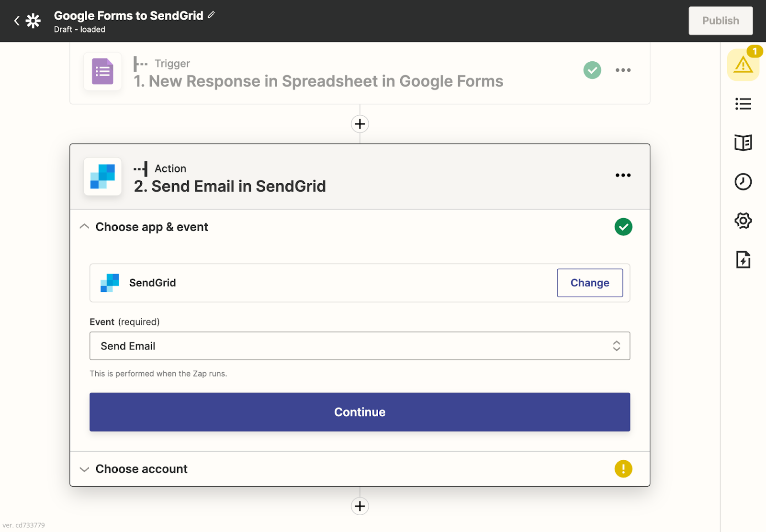
Task: Go back using the left arrow
Action: pos(17,21)
